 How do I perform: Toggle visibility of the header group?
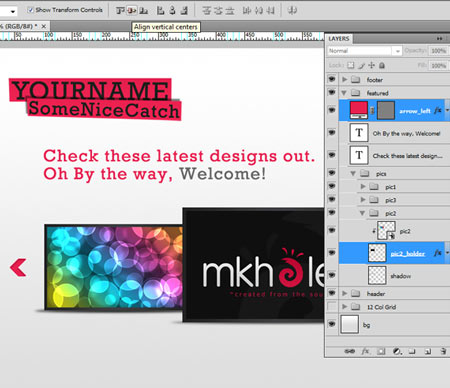332,293
